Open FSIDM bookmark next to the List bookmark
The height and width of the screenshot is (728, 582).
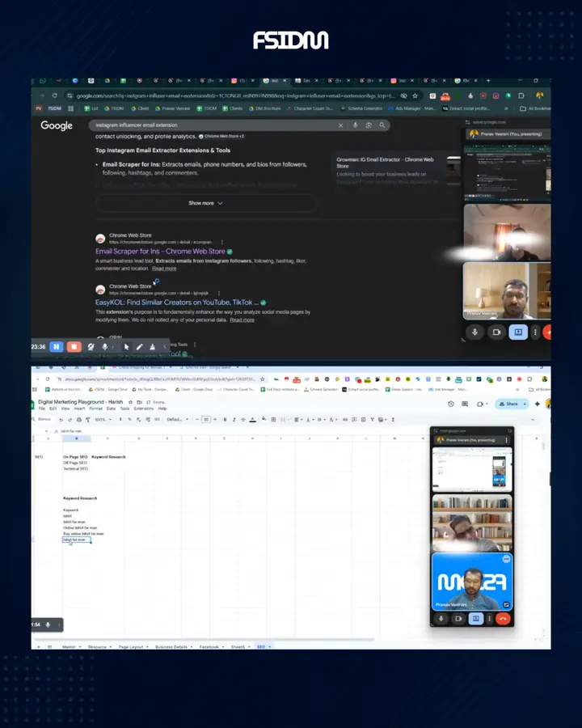[114, 108]
